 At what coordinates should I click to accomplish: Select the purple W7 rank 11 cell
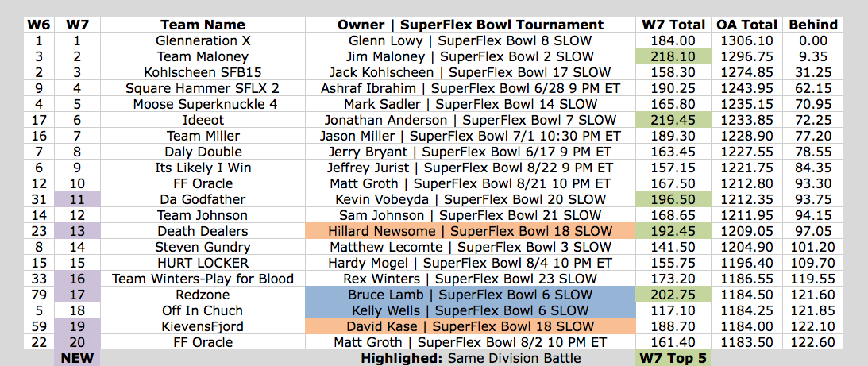coord(77,199)
